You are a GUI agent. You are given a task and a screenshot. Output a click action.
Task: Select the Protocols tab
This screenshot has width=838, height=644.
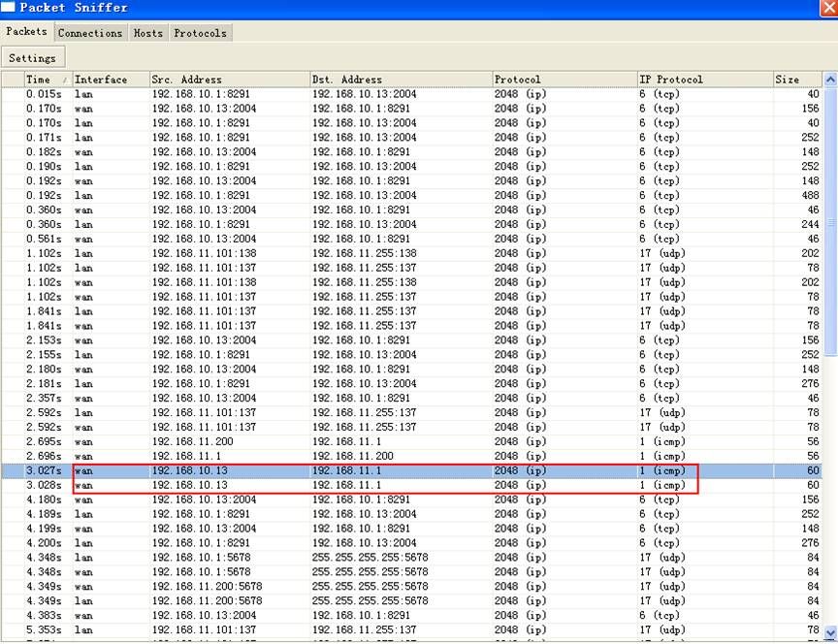(x=200, y=33)
